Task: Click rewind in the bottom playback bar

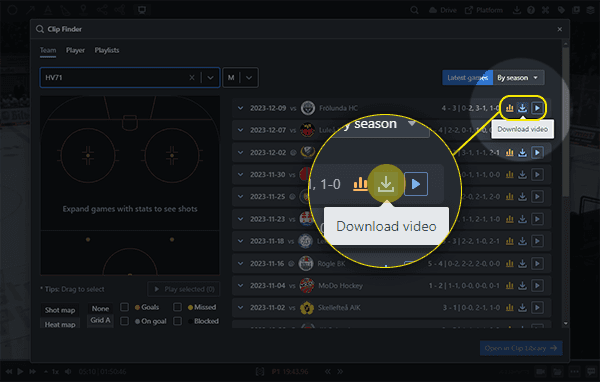Action: tap(9, 371)
